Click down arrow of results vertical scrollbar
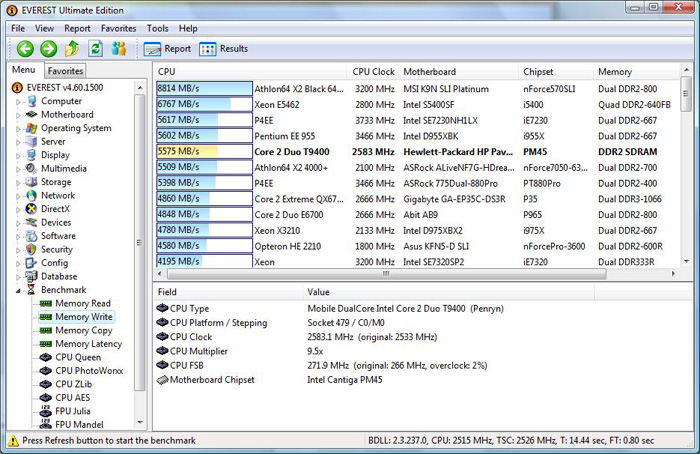Screen dimensions: 700x454 686,262
